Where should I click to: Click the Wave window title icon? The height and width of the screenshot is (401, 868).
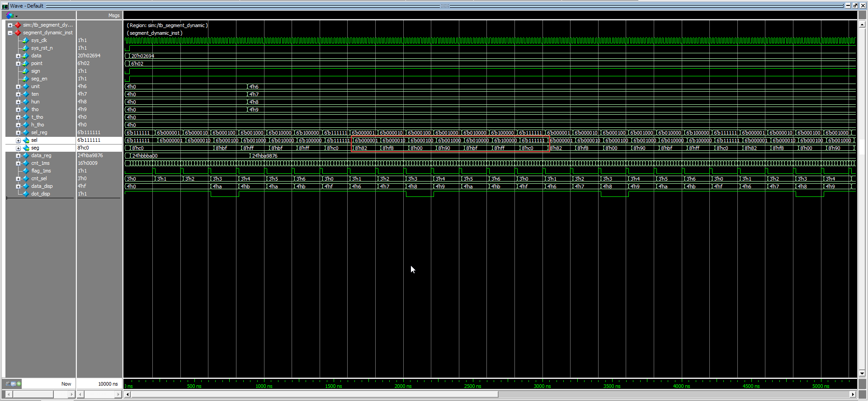point(5,6)
